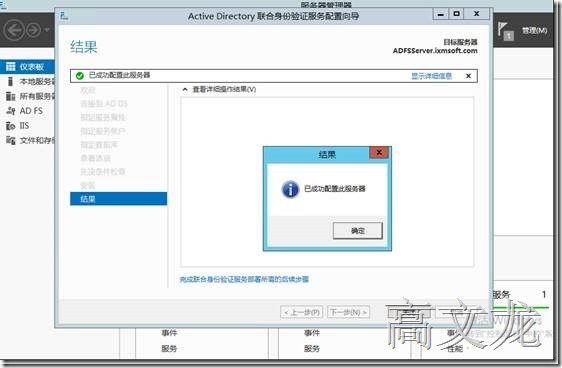Click the 仪表板 grid icon in the sidebar
This screenshot has width=562, height=368.
(10, 67)
